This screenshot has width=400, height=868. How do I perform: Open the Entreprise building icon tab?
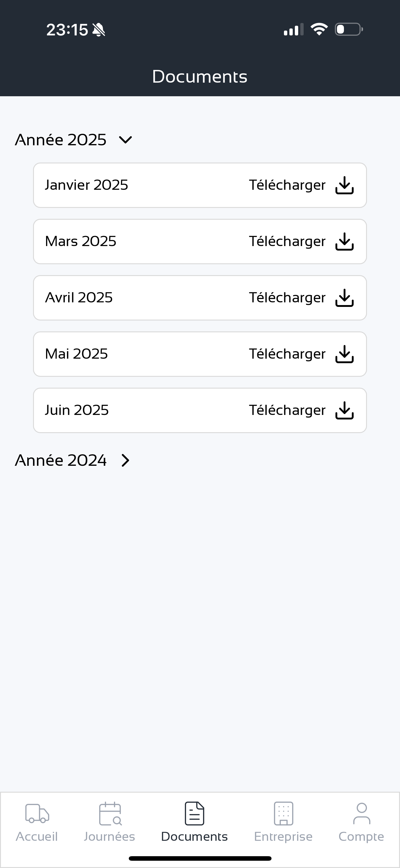(283, 814)
